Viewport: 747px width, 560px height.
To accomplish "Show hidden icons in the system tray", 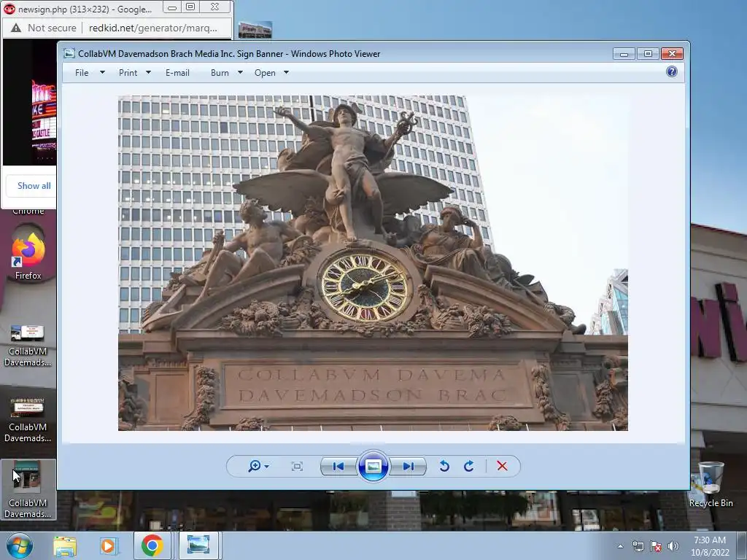I will tap(620, 547).
